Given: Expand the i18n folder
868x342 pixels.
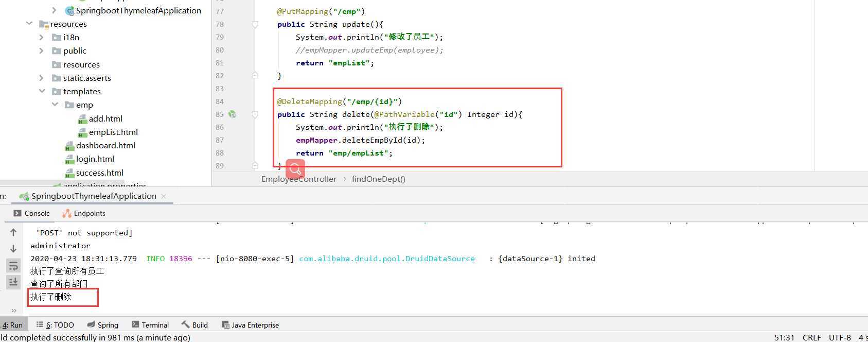Looking at the screenshot, I should tap(42, 37).
